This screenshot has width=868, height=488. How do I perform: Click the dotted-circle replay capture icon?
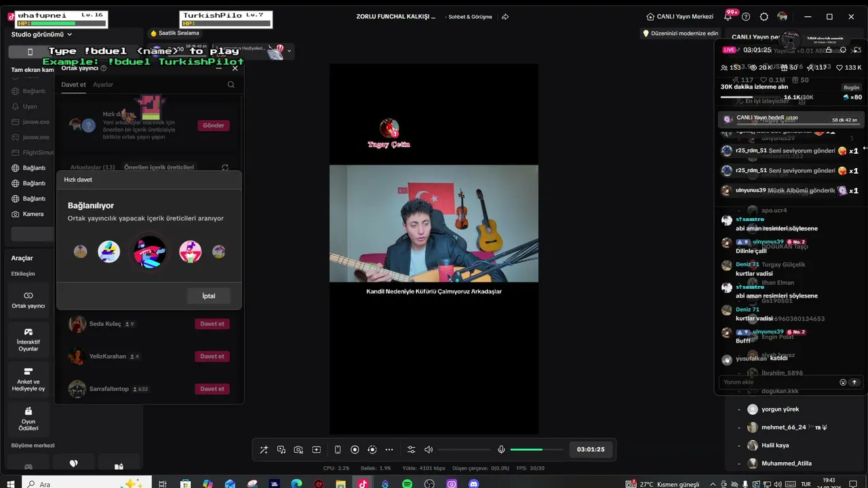tap(372, 449)
